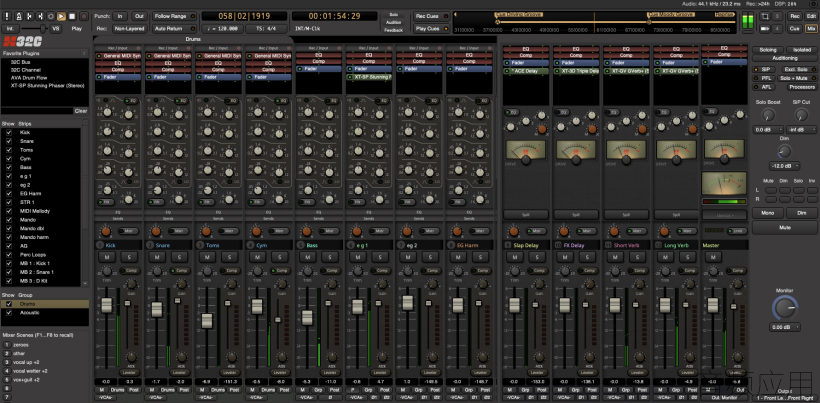
Task: Go to session start icon
Action: [29, 16]
